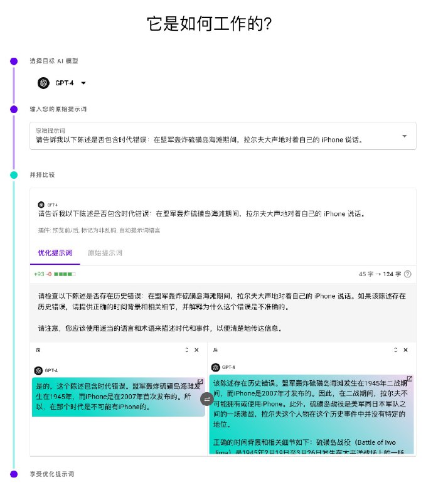
Task: Open the GPT-4 model dropdown arrow
Action: click(83, 83)
